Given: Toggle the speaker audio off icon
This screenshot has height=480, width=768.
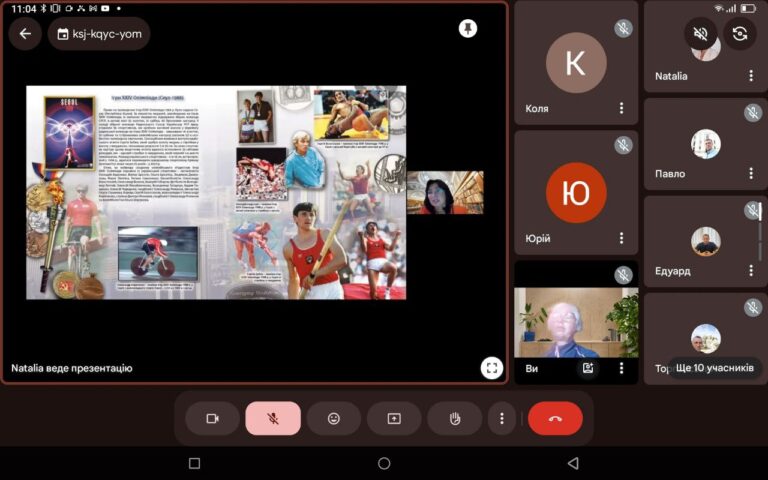Looking at the screenshot, I should (x=700, y=34).
